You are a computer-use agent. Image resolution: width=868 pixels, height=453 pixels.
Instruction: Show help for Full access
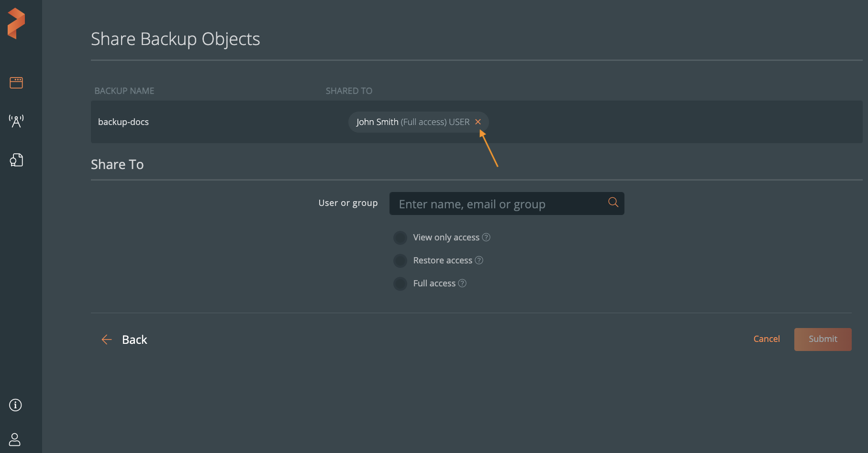462,283
